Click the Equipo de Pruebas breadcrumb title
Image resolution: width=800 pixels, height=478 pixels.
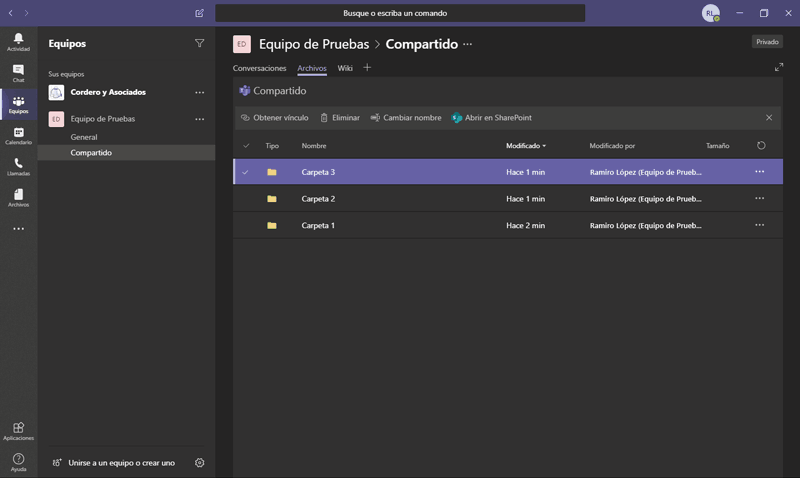tap(314, 44)
